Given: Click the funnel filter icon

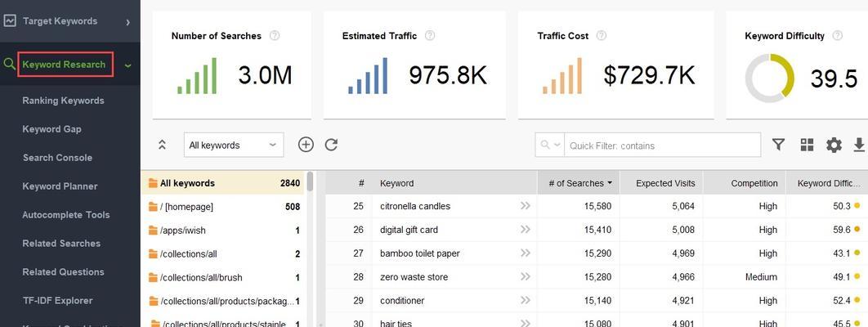Looking at the screenshot, I should pyautogui.click(x=778, y=145).
